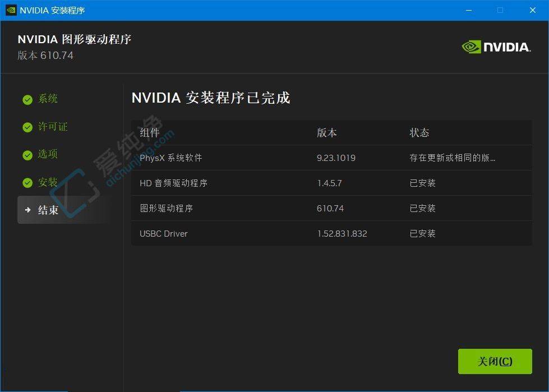The image size is (549, 392).
Task: Click the NVIDIA logo in the header
Action: (496, 47)
